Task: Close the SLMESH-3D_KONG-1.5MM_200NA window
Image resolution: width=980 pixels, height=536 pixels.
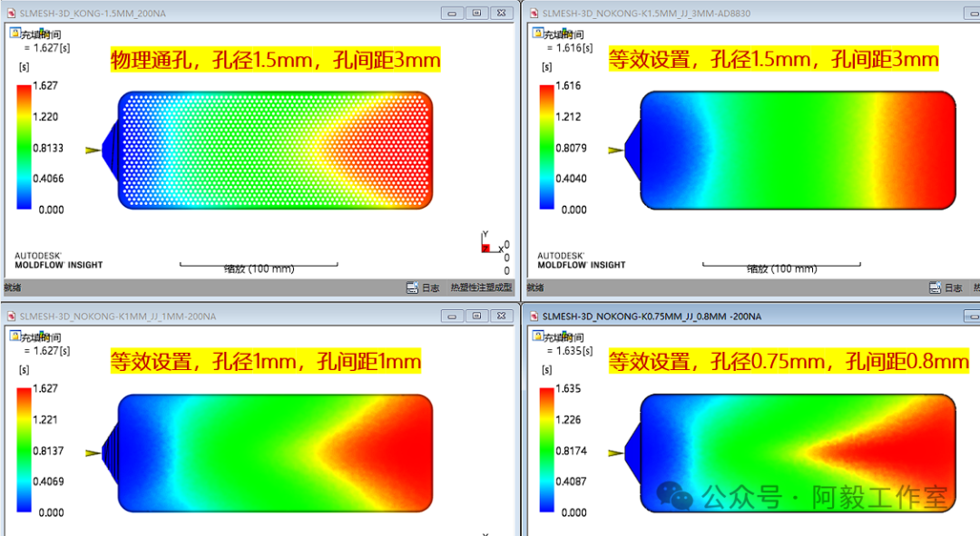Action: 502,13
